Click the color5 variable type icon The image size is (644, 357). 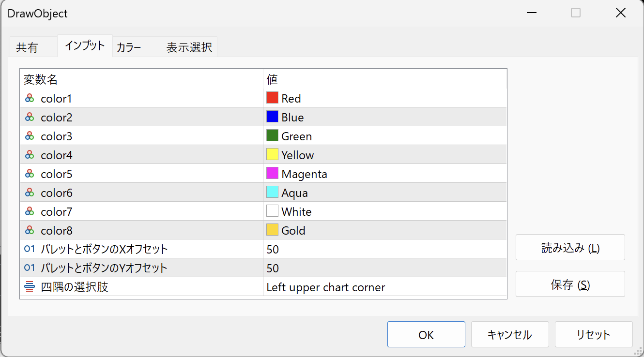[x=30, y=174]
